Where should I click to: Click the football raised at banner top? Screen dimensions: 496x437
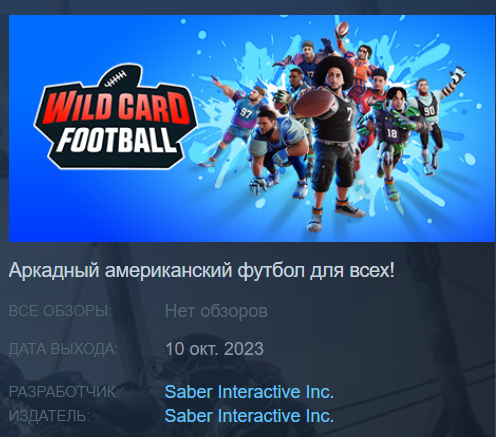(342, 30)
